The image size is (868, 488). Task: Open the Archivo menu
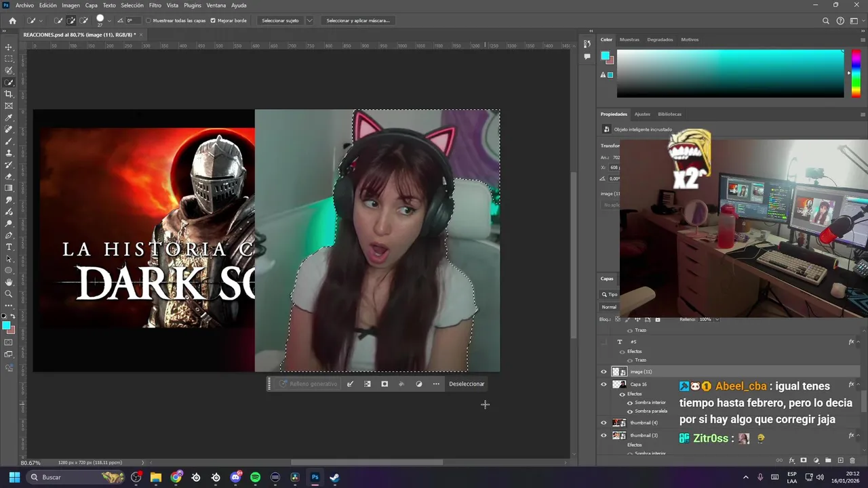24,5
